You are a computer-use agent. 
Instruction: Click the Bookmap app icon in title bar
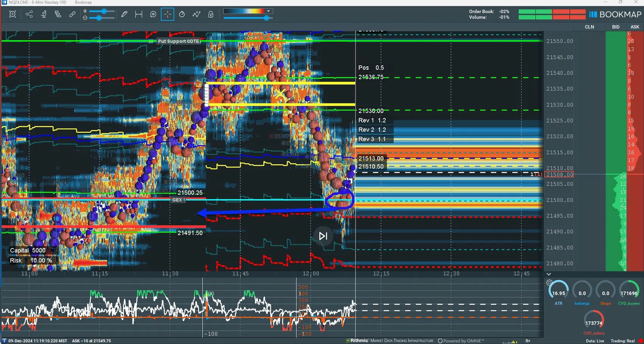(4, 2)
